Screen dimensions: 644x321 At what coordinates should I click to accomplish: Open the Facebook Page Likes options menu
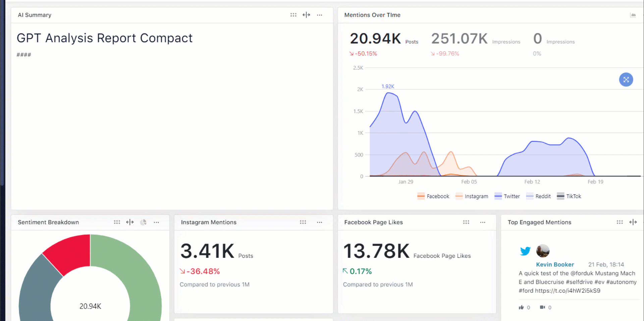point(482,222)
